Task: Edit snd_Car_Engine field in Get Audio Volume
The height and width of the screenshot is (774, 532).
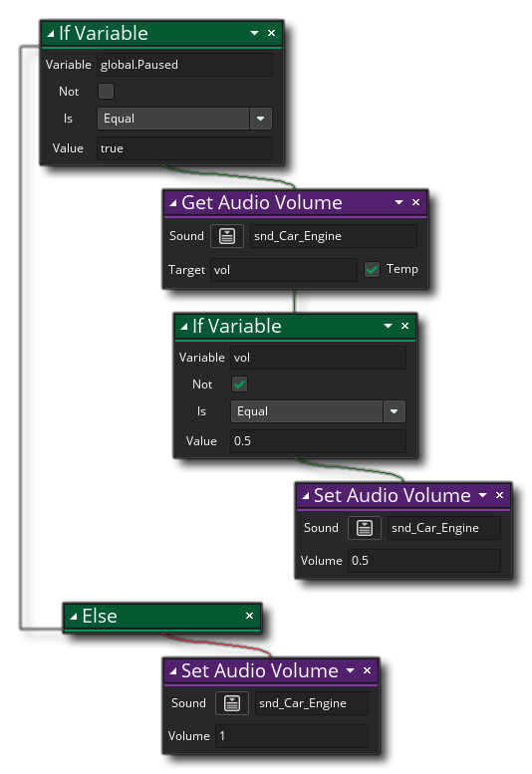Action: click(x=333, y=236)
